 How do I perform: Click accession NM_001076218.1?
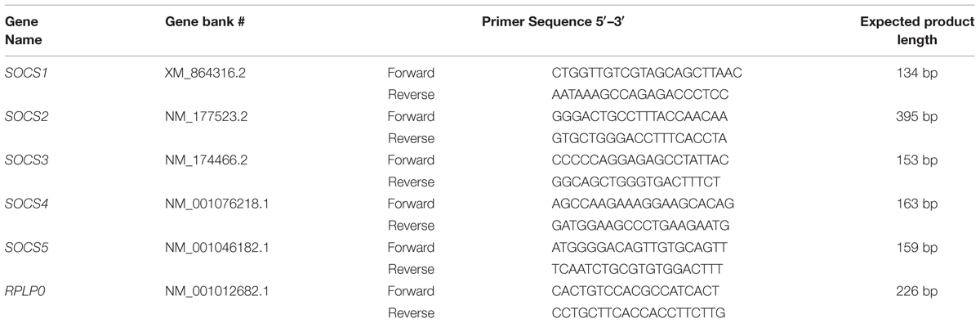point(218,204)
